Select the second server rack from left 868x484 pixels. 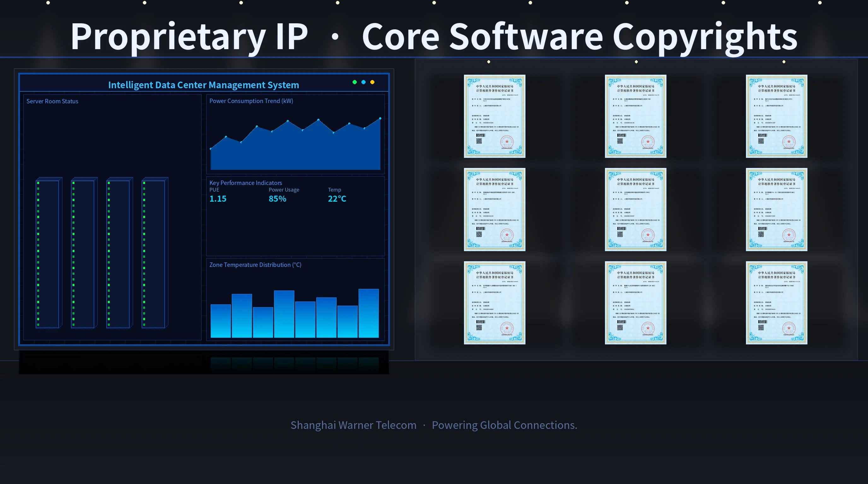tap(84, 252)
